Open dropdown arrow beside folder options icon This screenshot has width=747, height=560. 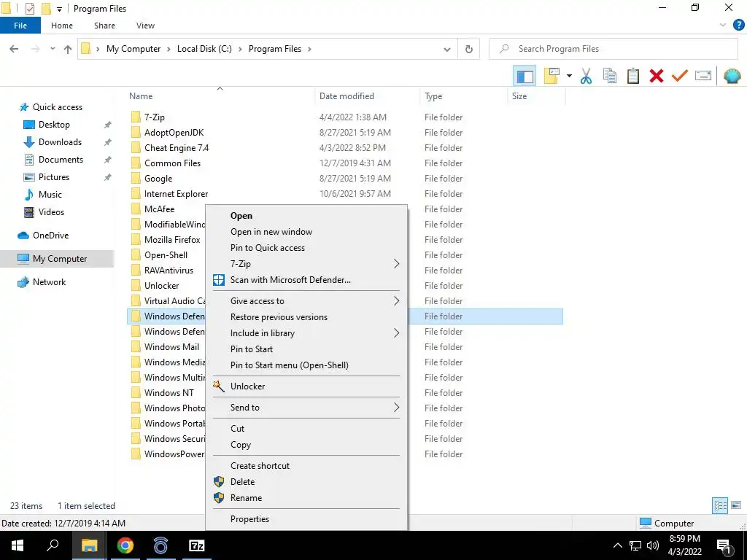click(x=569, y=76)
